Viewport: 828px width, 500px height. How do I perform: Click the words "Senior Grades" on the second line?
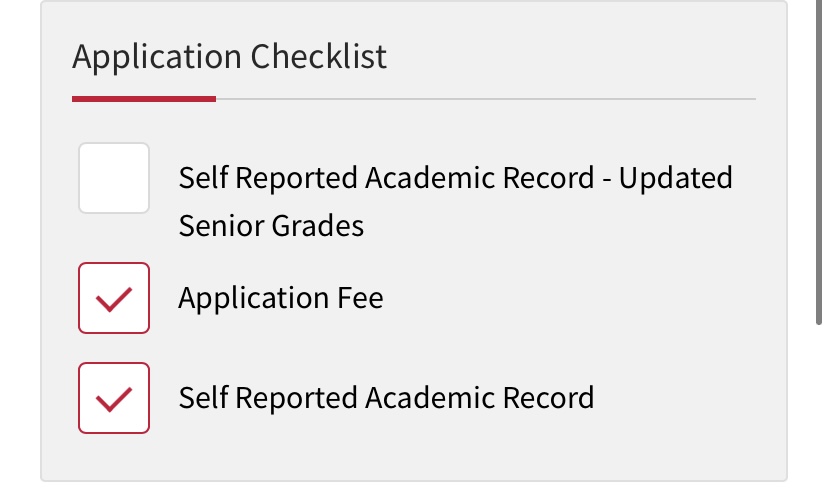coord(271,226)
